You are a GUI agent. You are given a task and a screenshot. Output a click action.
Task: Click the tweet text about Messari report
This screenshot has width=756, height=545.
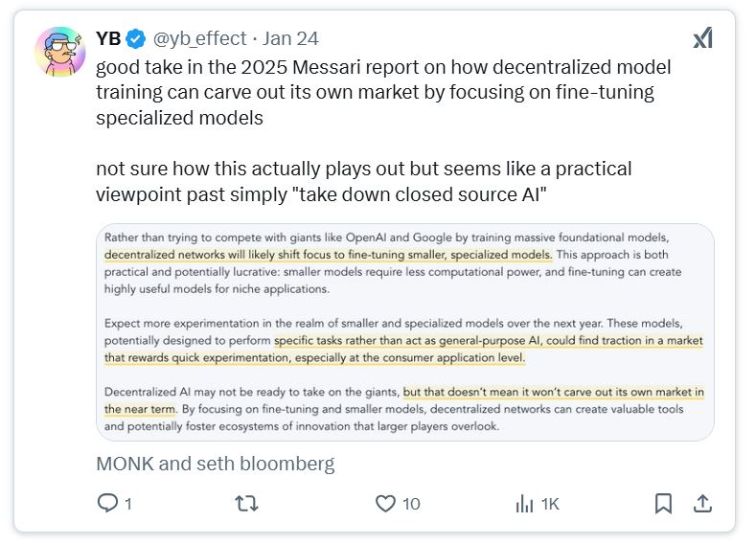[383, 93]
